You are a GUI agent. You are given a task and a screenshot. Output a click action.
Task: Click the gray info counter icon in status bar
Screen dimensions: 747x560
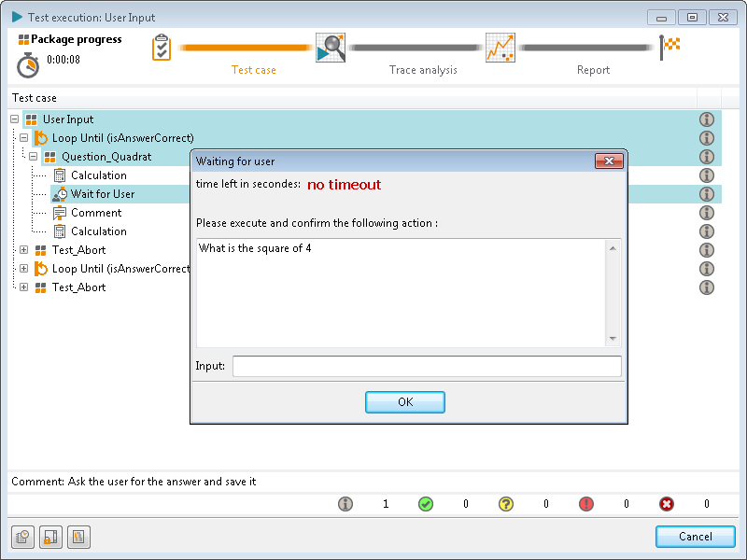(345, 504)
